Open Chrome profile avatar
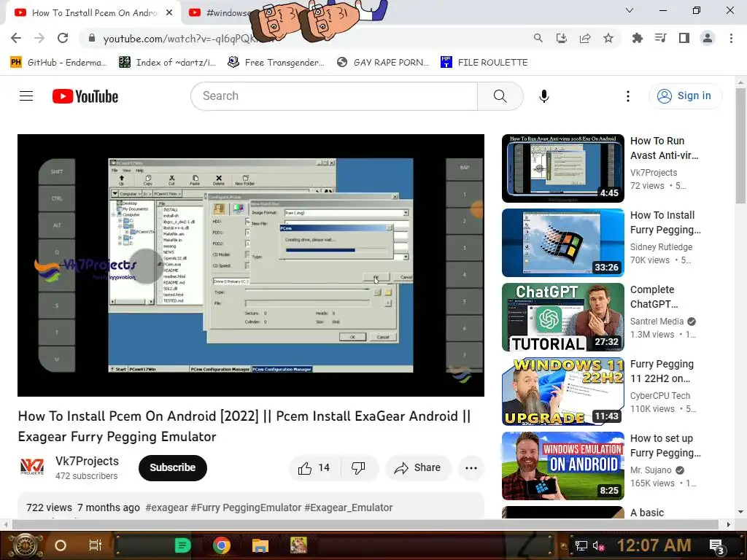Viewport: 747px width, 560px height. tap(708, 38)
